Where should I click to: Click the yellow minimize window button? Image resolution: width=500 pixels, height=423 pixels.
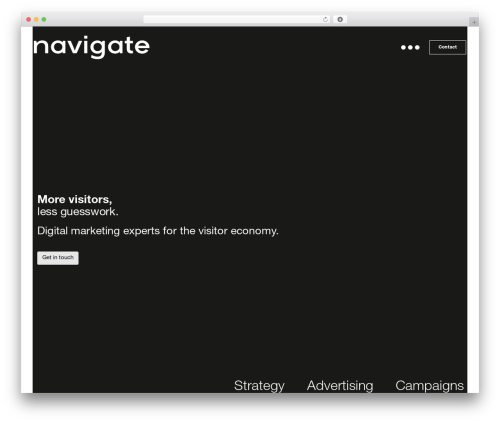coord(36,19)
